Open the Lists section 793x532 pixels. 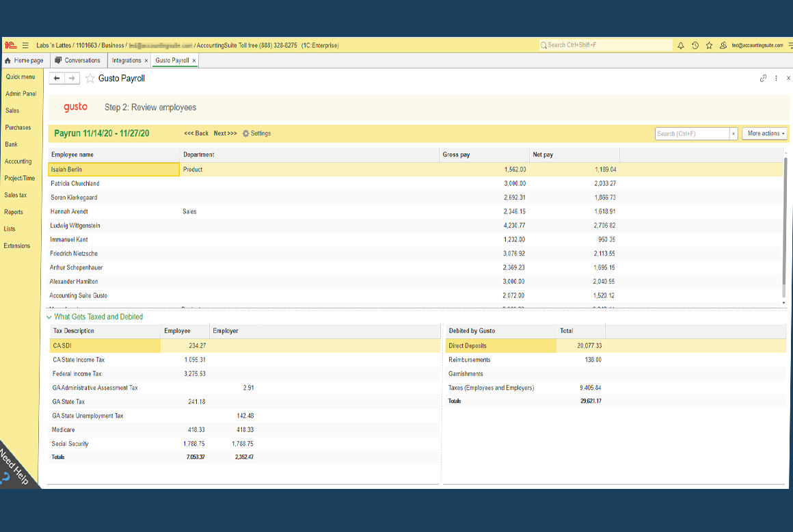tap(9, 229)
